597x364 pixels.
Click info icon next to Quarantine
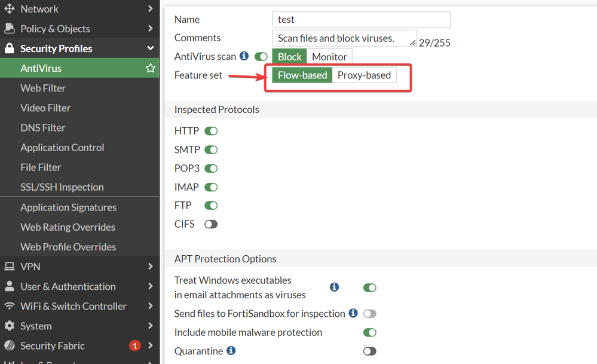[x=231, y=350]
